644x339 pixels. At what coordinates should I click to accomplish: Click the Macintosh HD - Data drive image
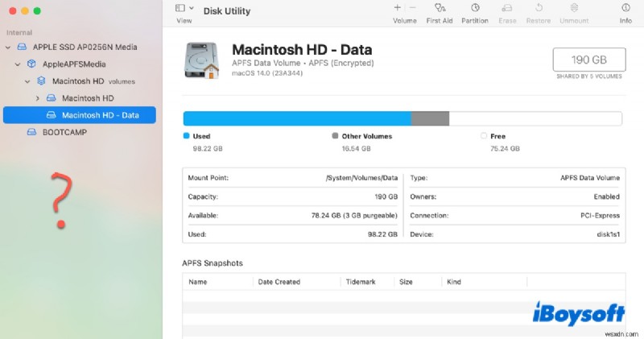(202, 60)
